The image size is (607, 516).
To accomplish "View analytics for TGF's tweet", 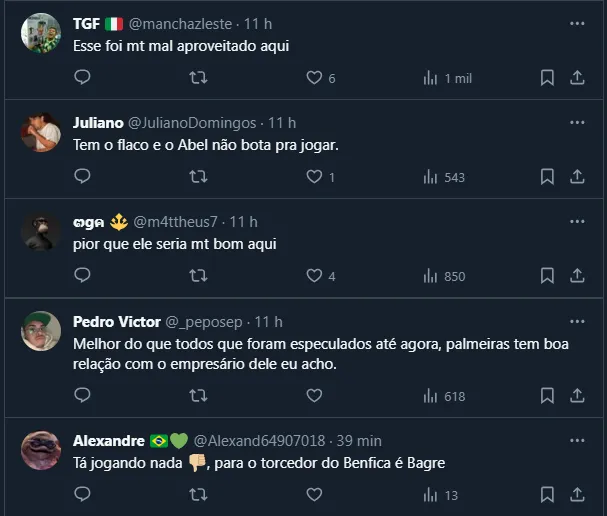I will tap(447, 77).
